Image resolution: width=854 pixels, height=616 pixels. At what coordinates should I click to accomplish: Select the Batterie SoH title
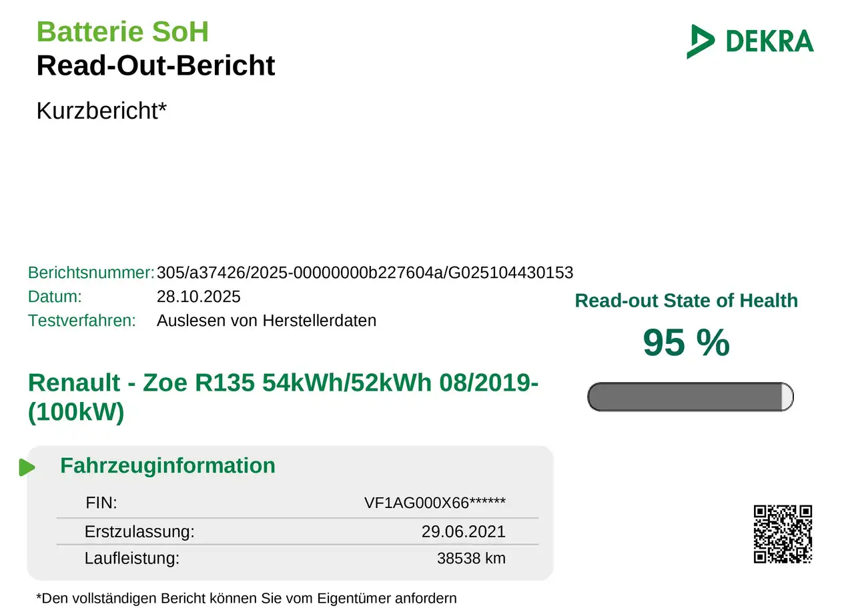[123, 31]
